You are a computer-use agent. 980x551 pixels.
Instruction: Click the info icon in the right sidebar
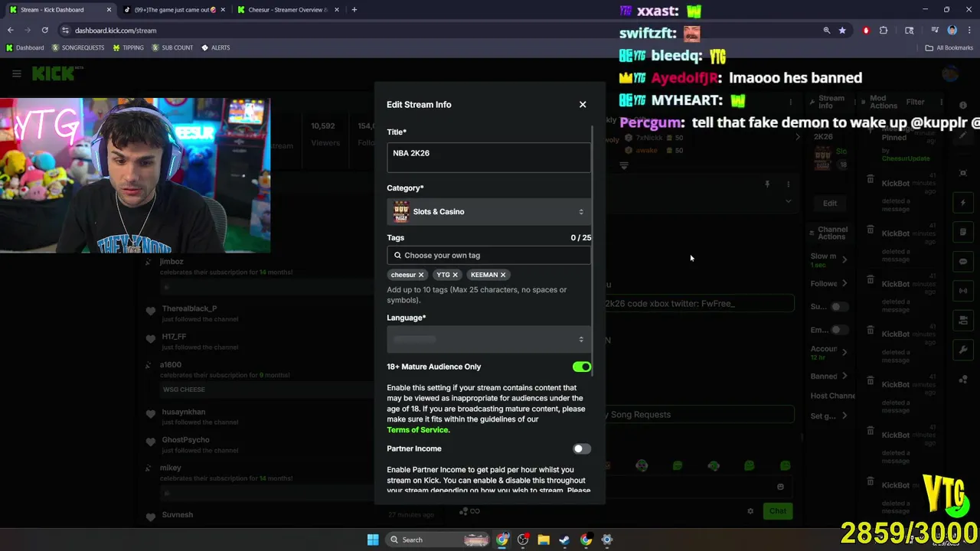(963, 105)
